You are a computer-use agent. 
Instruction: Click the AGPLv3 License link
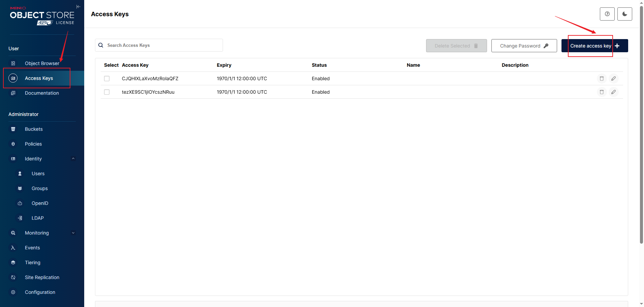click(56, 23)
